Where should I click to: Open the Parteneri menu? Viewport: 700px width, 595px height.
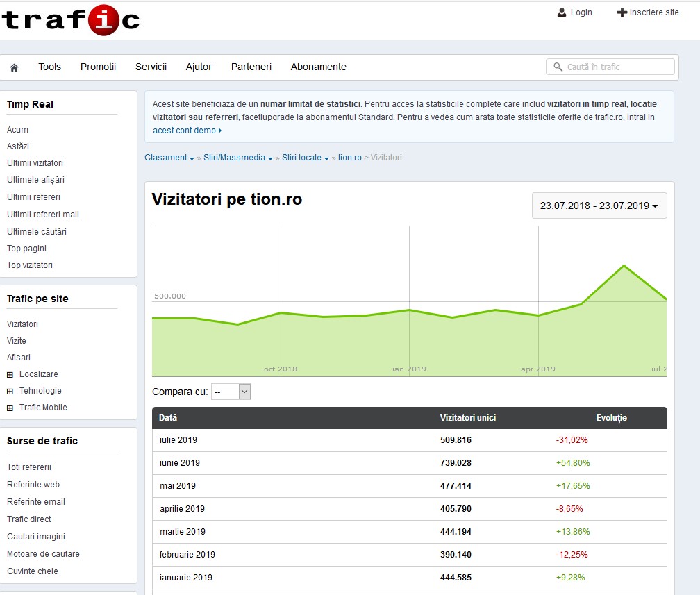pos(251,67)
